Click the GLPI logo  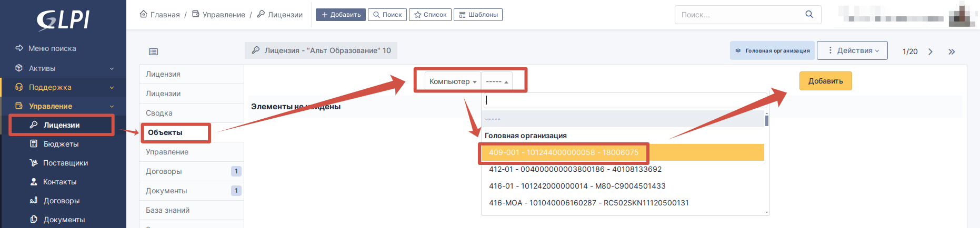tap(63, 20)
